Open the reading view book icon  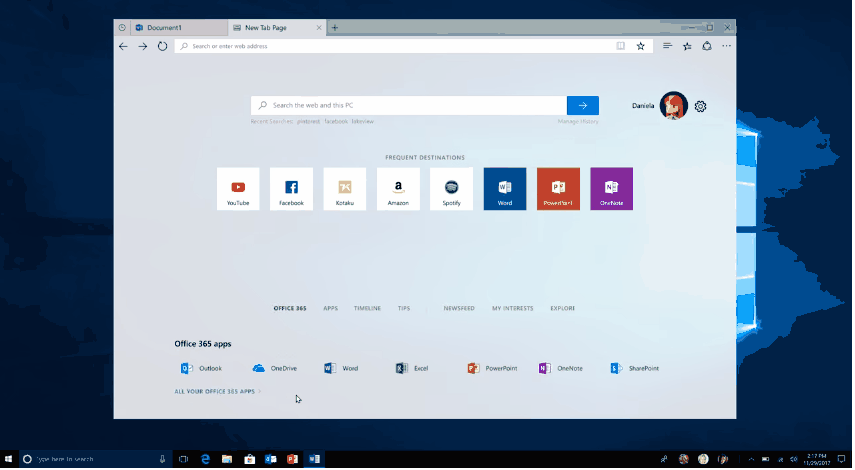point(621,46)
